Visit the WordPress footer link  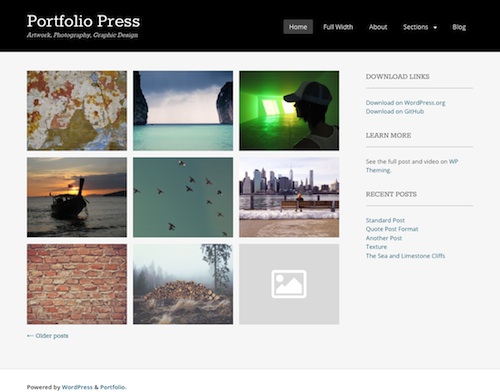tap(77, 387)
